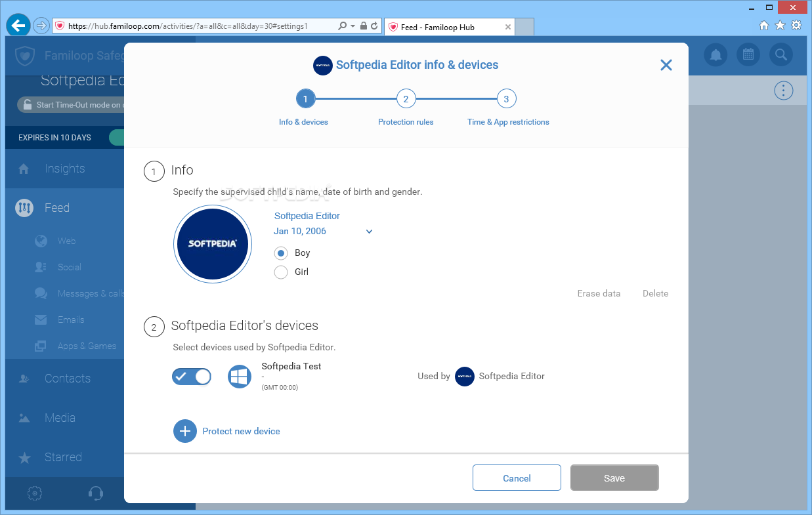
Task: Click the site favicon in address bar
Action: coord(60,26)
